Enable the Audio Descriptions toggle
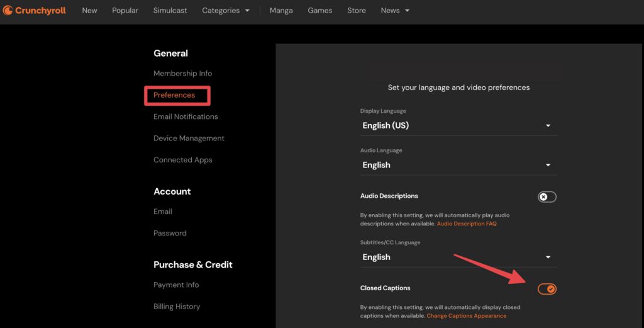Screen dimensions: 644x328 547,197
